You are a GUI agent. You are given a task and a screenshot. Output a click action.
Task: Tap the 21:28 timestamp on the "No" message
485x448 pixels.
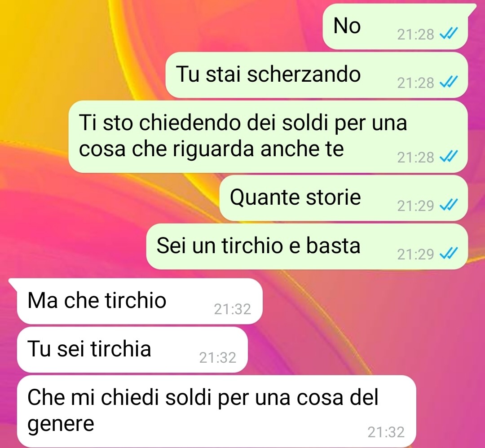pos(416,34)
